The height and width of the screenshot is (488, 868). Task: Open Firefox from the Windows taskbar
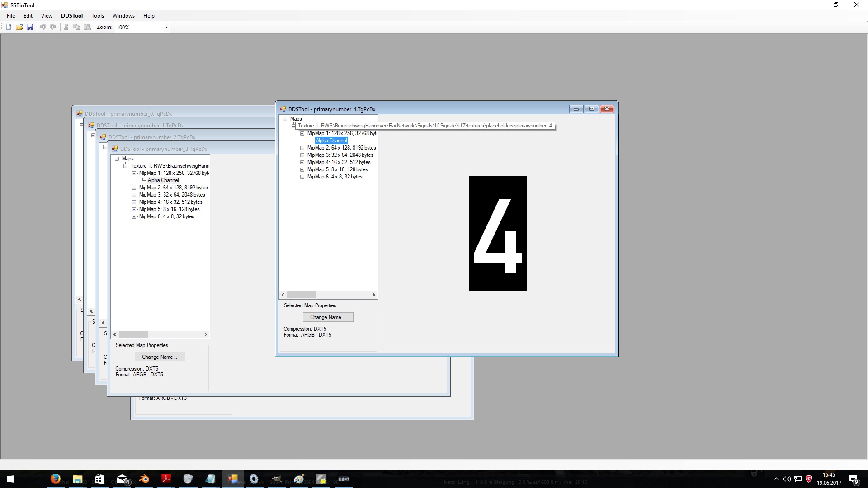(x=56, y=479)
